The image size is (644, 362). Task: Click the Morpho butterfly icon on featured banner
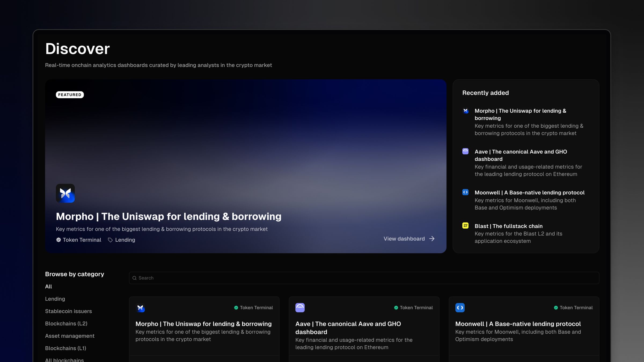tap(65, 193)
